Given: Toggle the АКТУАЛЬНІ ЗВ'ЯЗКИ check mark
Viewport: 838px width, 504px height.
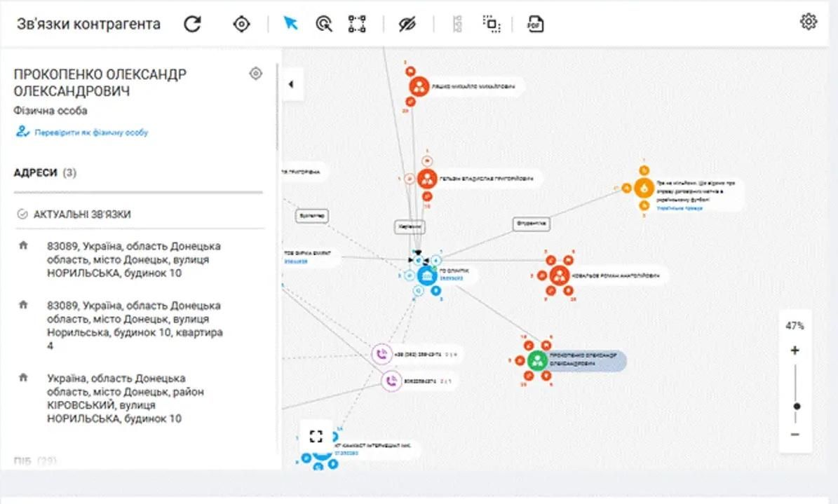Looking at the screenshot, I should tap(22, 214).
